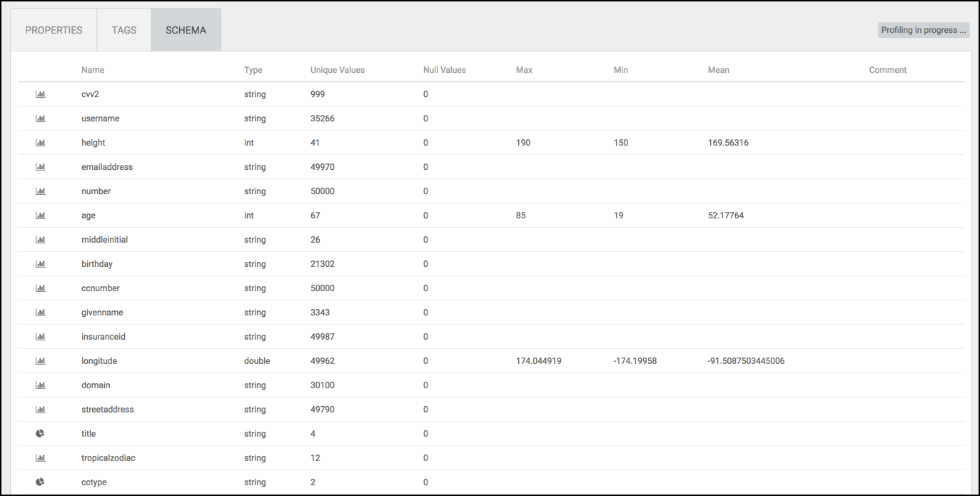Select the insuranceid column name

click(x=103, y=337)
